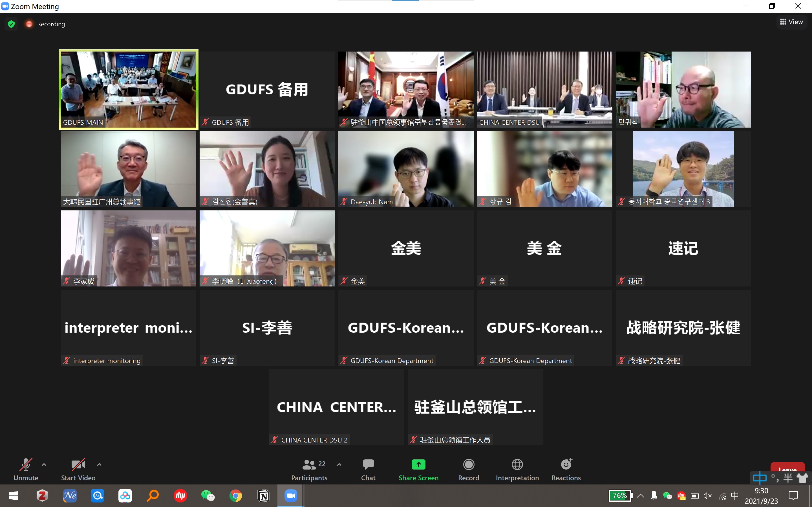The image size is (812, 507).
Task: Expand audio options arrow beside Unmute
Action: 44,465
